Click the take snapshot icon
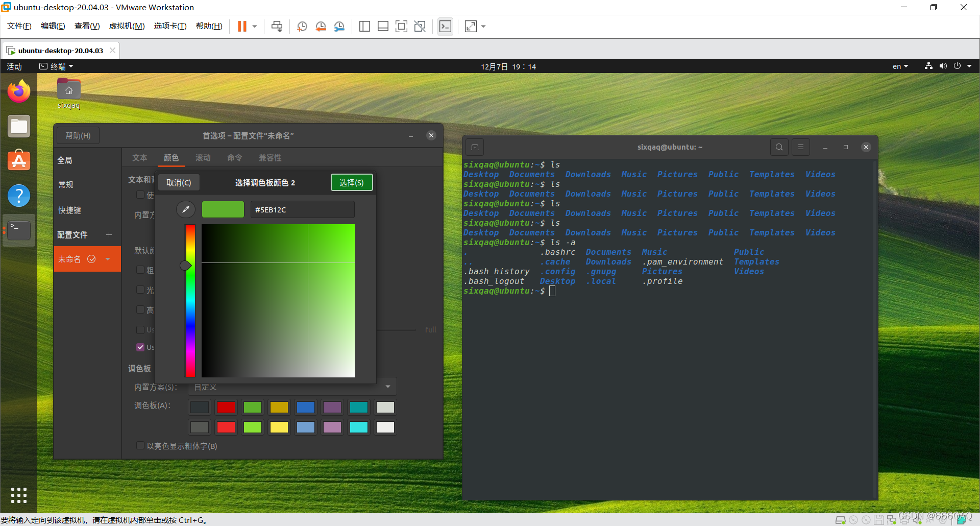Image resolution: width=980 pixels, height=526 pixels. click(x=302, y=27)
